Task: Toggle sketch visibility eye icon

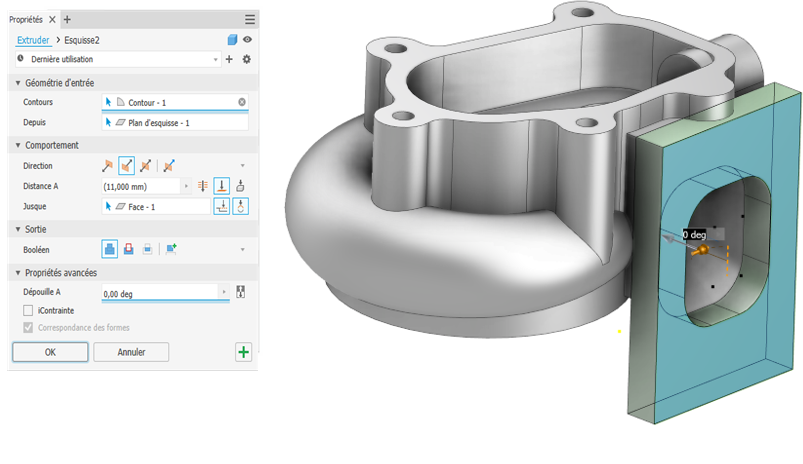Action: pyautogui.click(x=247, y=39)
